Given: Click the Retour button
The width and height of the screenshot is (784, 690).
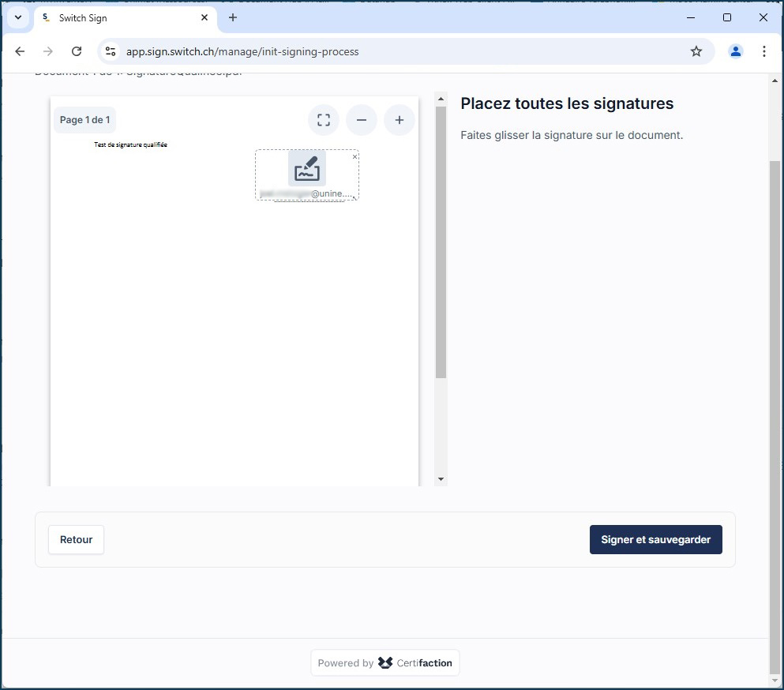Looking at the screenshot, I should pyautogui.click(x=77, y=540).
